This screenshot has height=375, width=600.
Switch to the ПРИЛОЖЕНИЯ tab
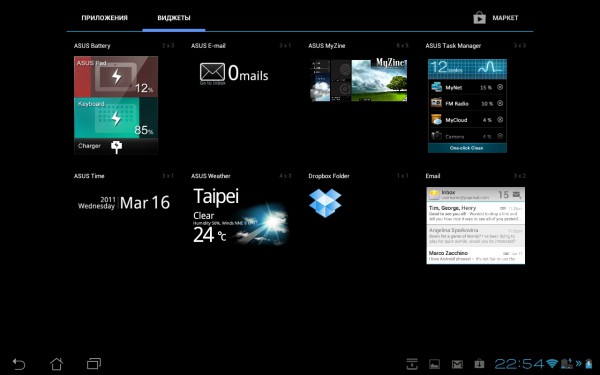pyautogui.click(x=104, y=18)
